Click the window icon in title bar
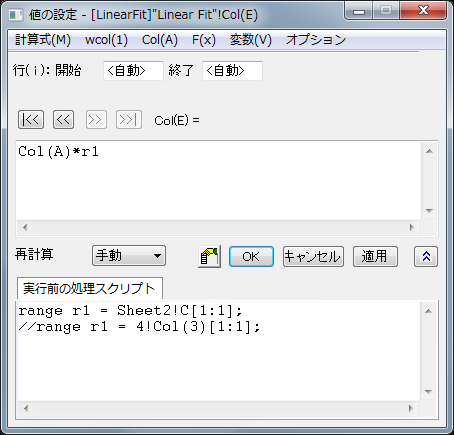Viewport: 454px width, 435px height. click(16, 15)
